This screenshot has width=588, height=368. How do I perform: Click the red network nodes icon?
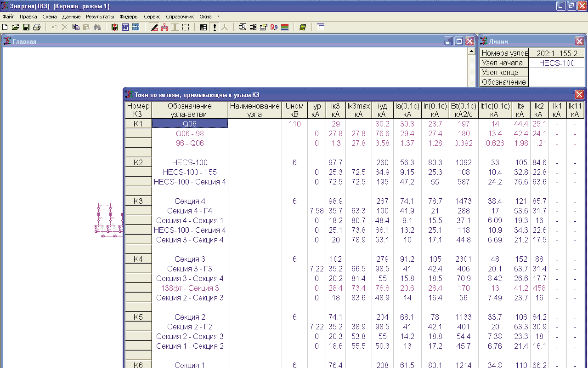point(164,27)
